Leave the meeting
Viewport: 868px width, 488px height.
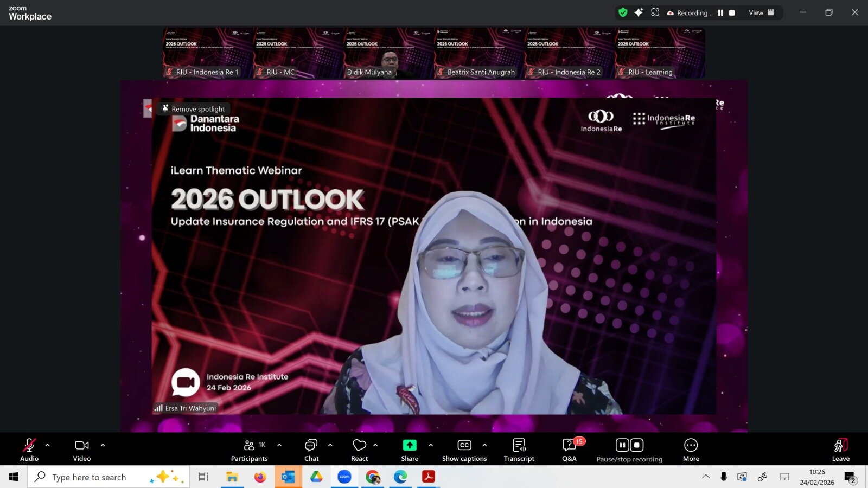coord(840,448)
